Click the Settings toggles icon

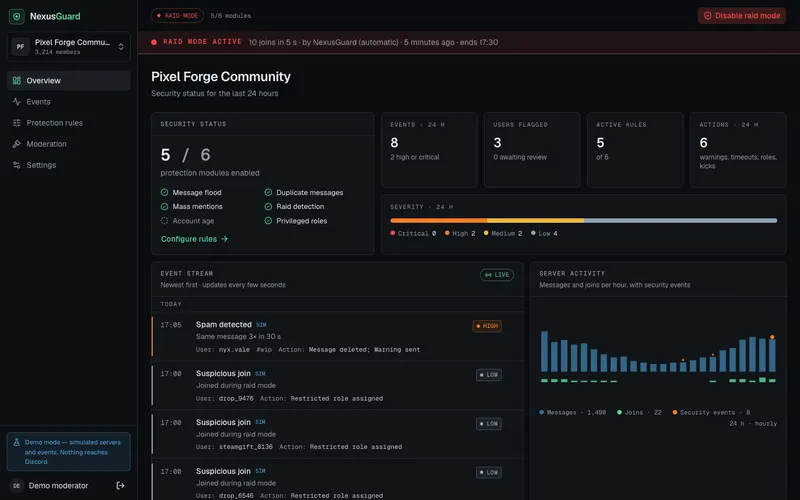point(17,165)
